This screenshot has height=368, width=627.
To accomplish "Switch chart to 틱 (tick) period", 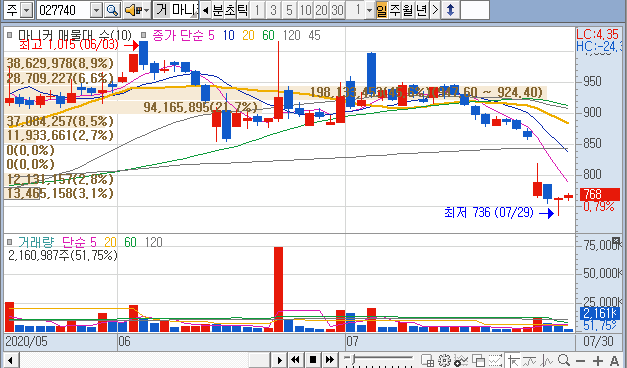I will pos(243,10).
